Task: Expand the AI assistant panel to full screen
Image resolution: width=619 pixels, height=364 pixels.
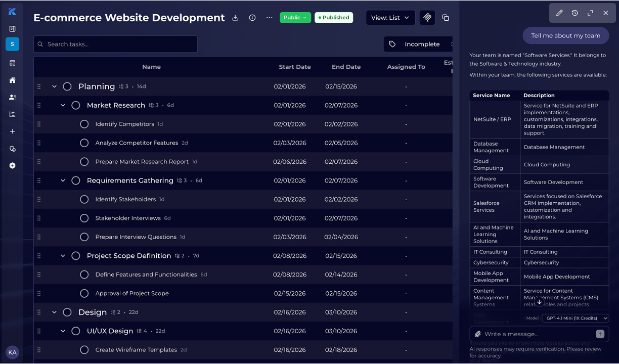Action: [590, 13]
